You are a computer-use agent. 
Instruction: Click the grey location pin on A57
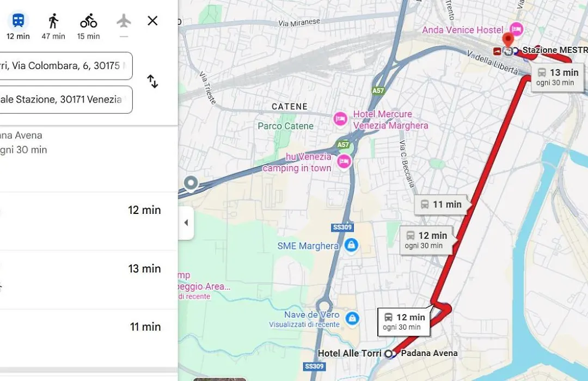[x=191, y=184]
